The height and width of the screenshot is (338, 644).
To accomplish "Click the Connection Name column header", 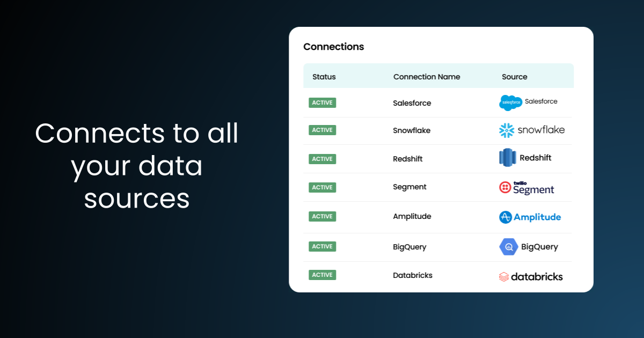I will [426, 77].
